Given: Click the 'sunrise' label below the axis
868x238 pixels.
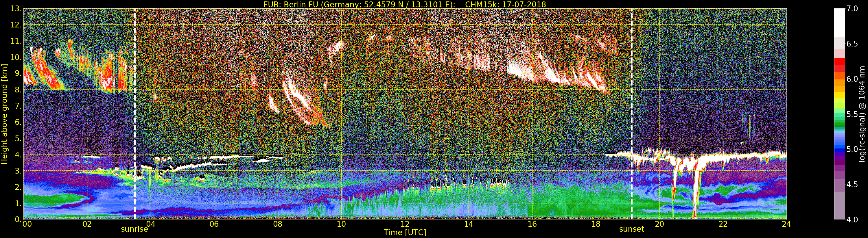Looking at the screenshot, I should pyautogui.click(x=134, y=229).
